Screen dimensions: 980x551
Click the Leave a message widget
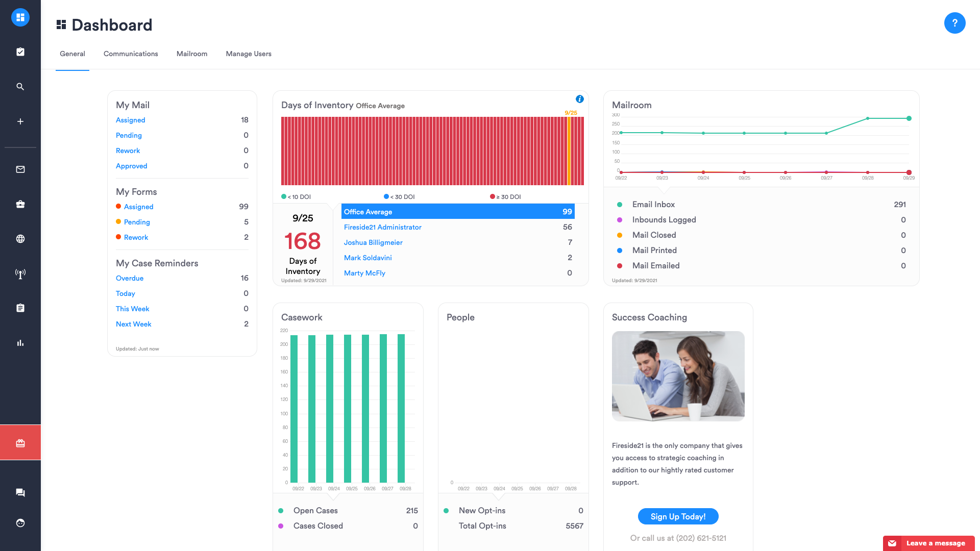pos(928,543)
